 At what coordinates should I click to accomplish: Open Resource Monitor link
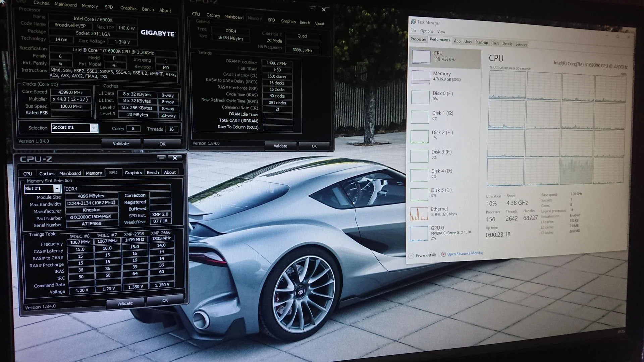[465, 253]
